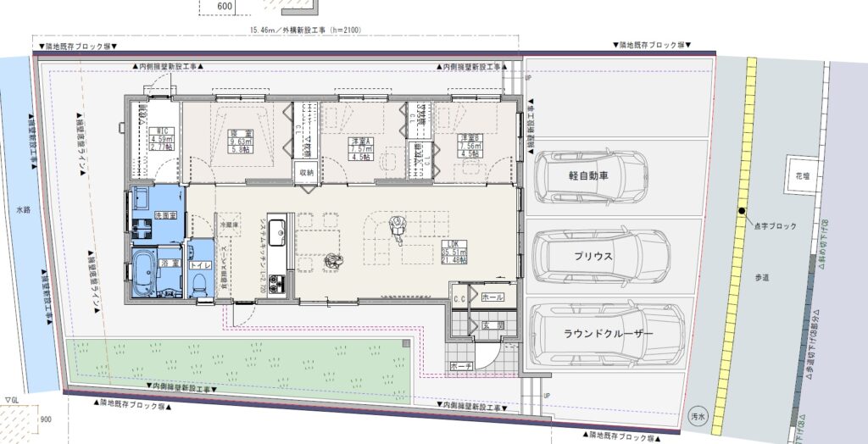Image resolution: width=868 pixels, height=444 pixels.
Task: Click the ラウンドクルーザー vehicle symbol
Action: [x=609, y=334]
